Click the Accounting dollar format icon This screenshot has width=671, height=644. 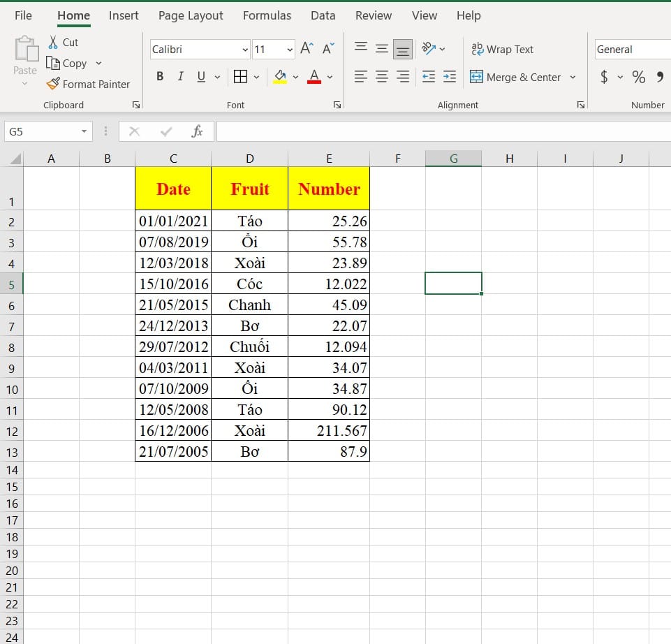[x=604, y=77]
